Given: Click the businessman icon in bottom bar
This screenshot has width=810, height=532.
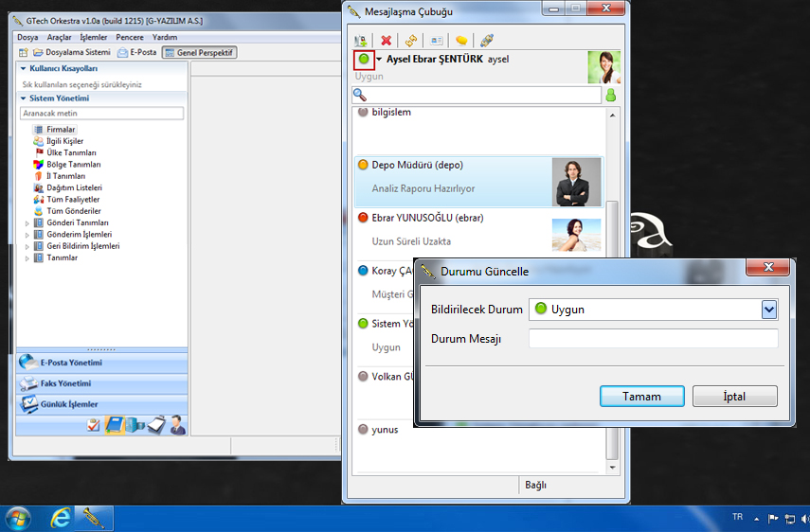Looking at the screenshot, I should 177,425.
